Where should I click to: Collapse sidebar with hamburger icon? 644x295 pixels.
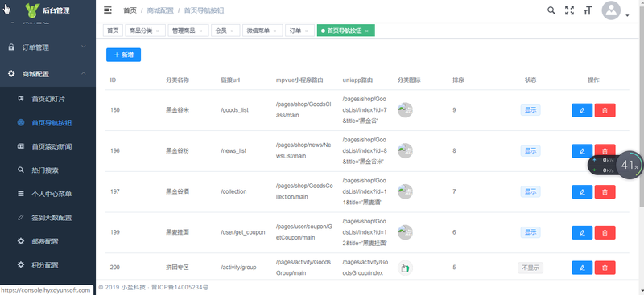[108, 10]
